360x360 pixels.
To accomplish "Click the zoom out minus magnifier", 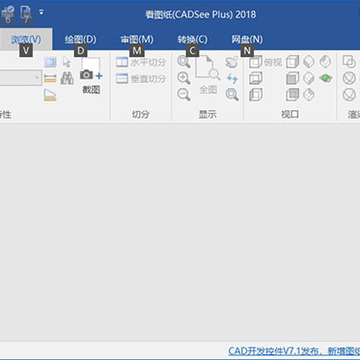I will pyautogui.click(x=184, y=95).
